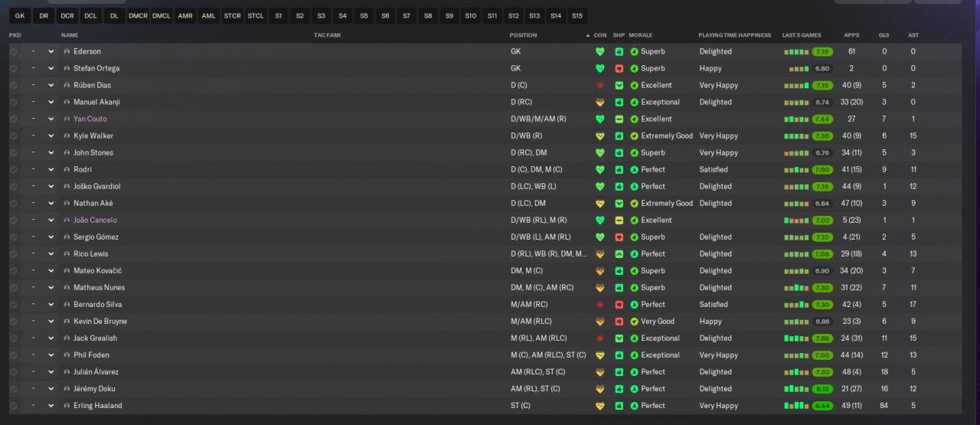Image resolution: width=980 pixels, height=425 pixels.
Task: Sort by the Position column header
Action: pyautogui.click(x=524, y=35)
